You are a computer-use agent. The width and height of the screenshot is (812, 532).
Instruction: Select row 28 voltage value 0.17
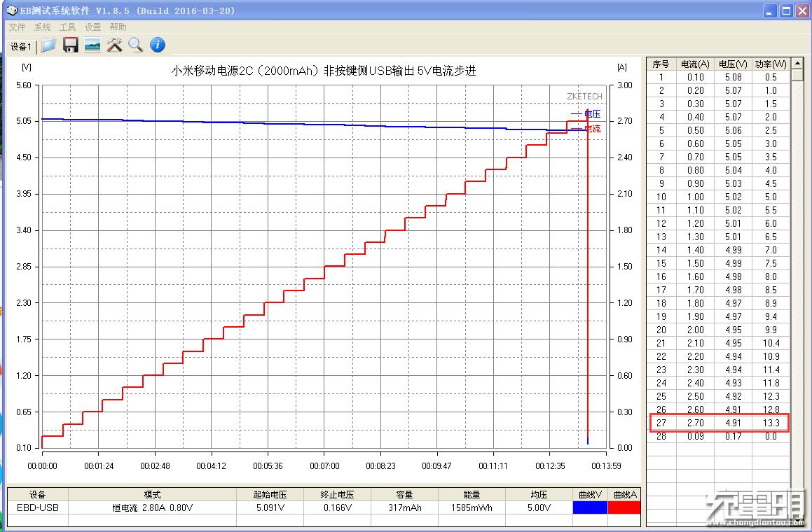pos(733,436)
